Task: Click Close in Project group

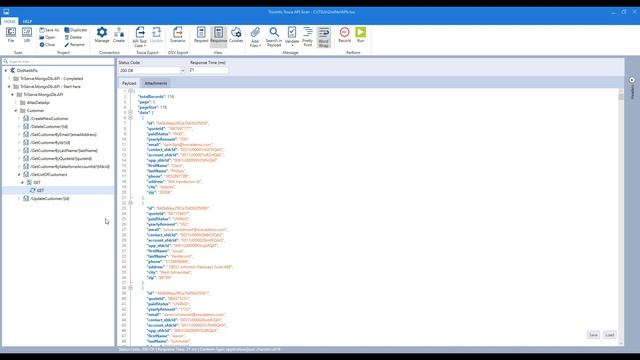Action: [47, 44]
